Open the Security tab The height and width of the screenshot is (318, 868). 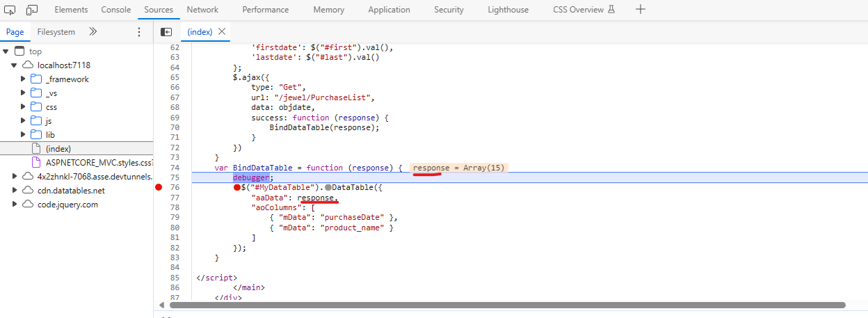click(449, 10)
